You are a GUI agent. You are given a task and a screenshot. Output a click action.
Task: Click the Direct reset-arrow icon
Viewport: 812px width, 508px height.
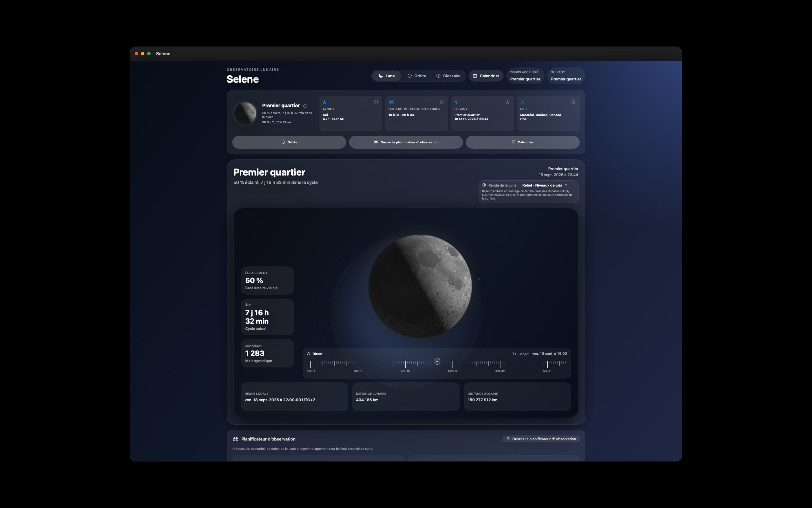(309, 354)
